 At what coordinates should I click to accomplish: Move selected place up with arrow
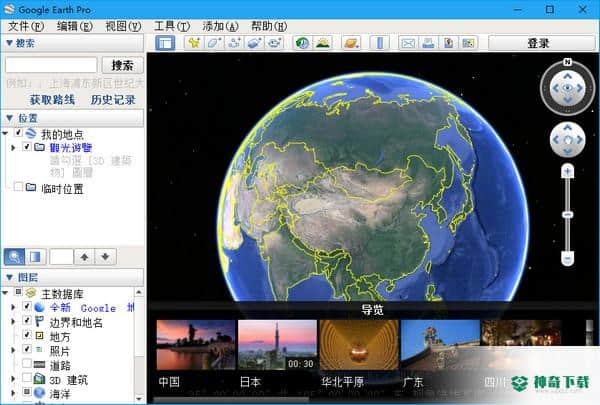[x=84, y=256]
